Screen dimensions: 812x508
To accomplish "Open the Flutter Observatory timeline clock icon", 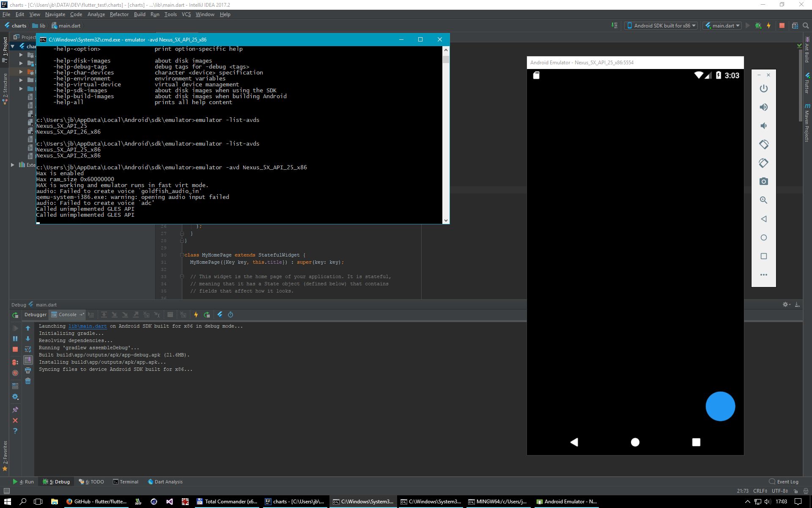I will coord(230,315).
